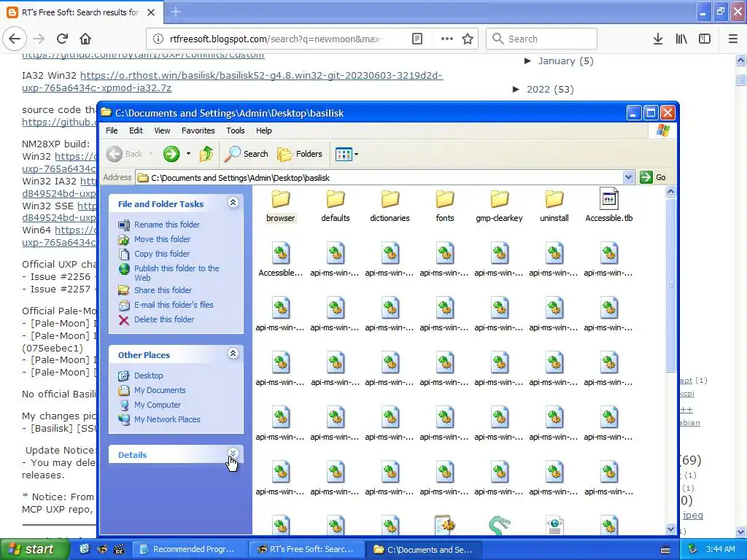Switch to RT's Free Soft taskbar button

click(307, 549)
